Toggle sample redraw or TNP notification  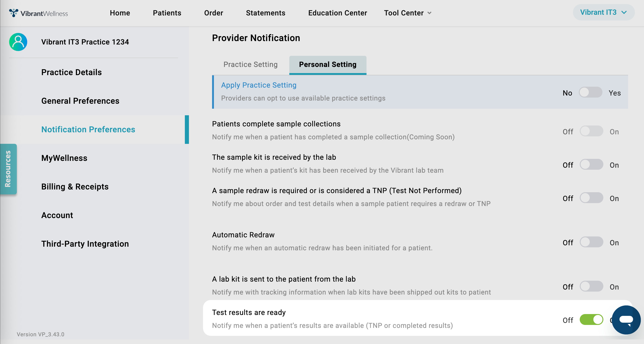pos(591,198)
